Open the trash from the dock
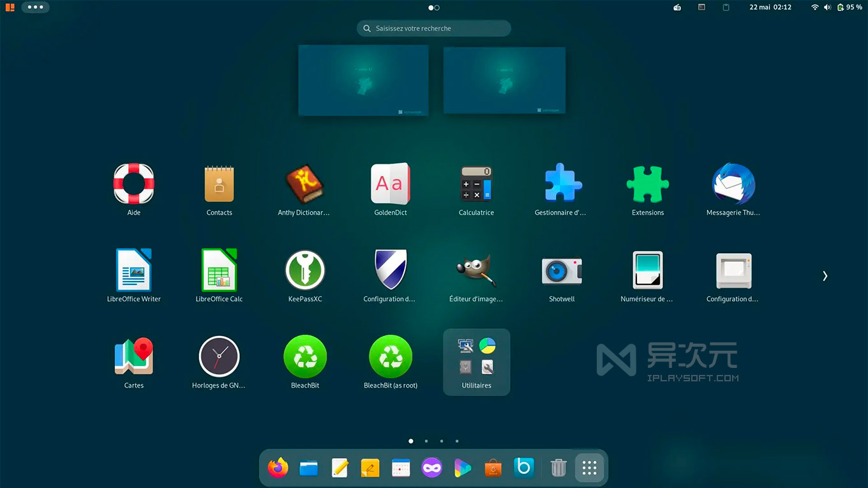The image size is (868, 488). (x=558, y=467)
